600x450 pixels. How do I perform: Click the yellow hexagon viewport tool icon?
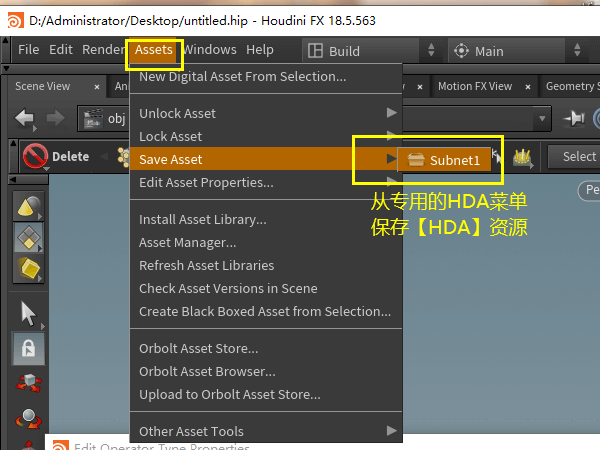click(x=29, y=268)
